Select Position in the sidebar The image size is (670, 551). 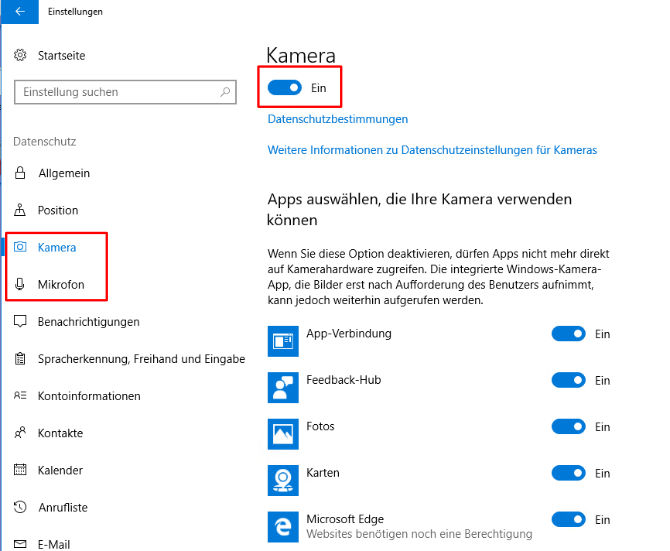(58, 210)
